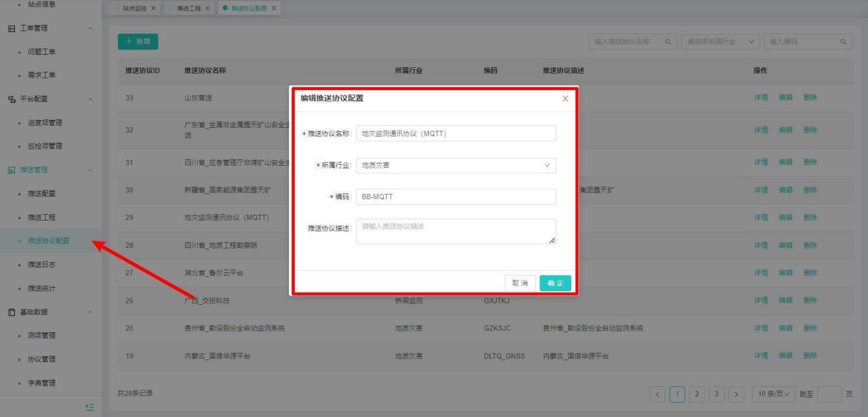
Task: Click 删除 link for row 19
Action: pyautogui.click(x=810, y=356)
